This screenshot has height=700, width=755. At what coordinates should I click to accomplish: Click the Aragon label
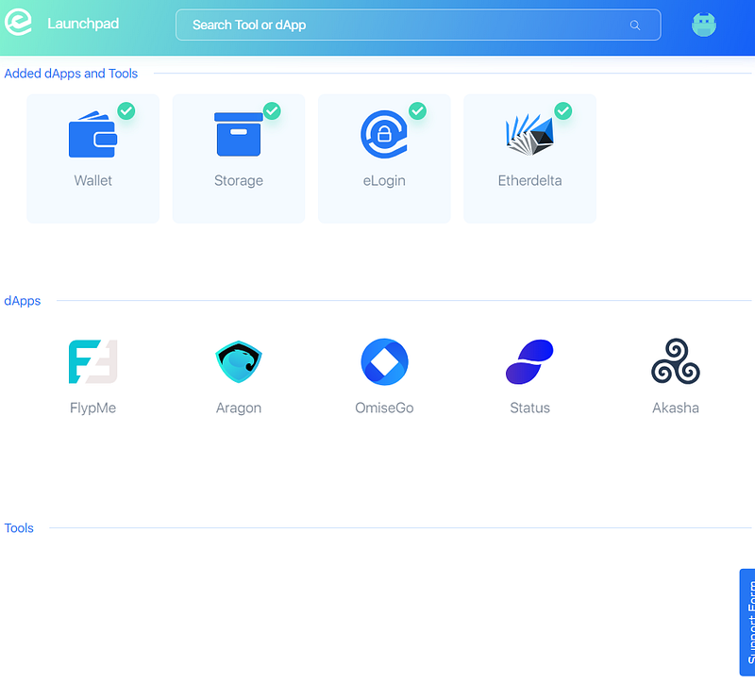[x=239, y=408]
